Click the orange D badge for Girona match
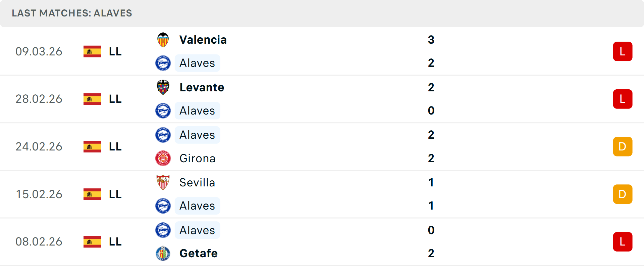 pyautogui.click(x=623, y=146)
